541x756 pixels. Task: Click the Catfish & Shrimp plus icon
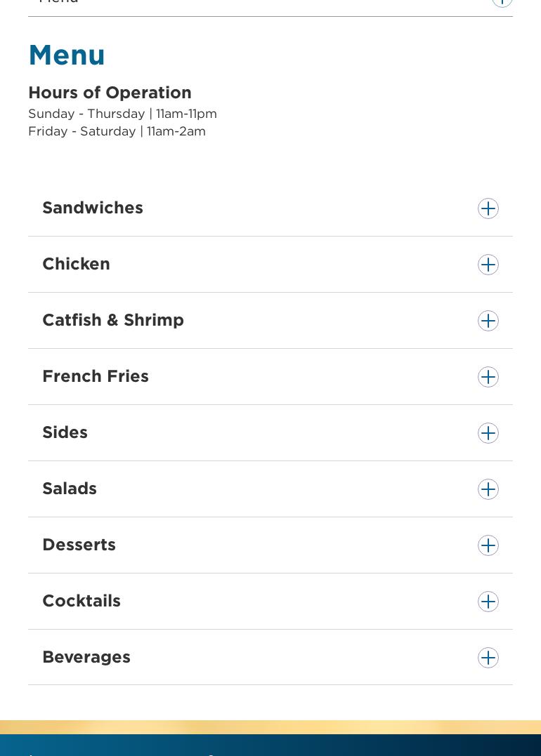click(x=488, y=321)
